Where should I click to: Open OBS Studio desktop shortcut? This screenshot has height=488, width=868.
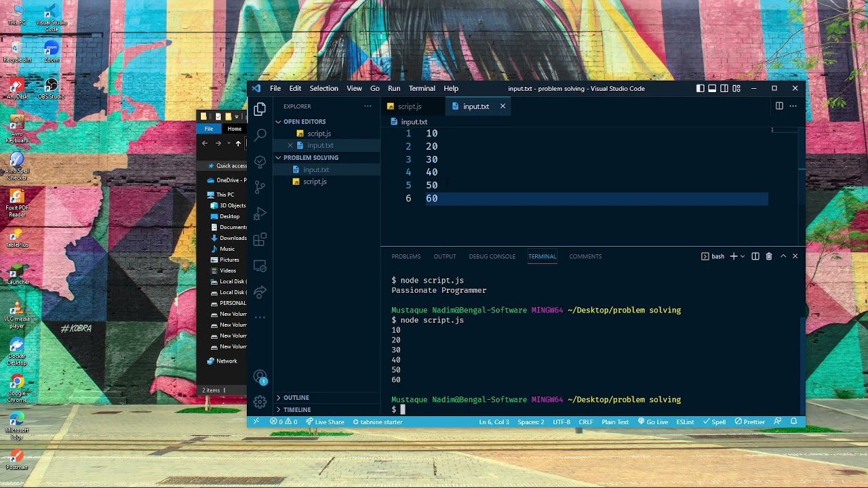point(51,89)
